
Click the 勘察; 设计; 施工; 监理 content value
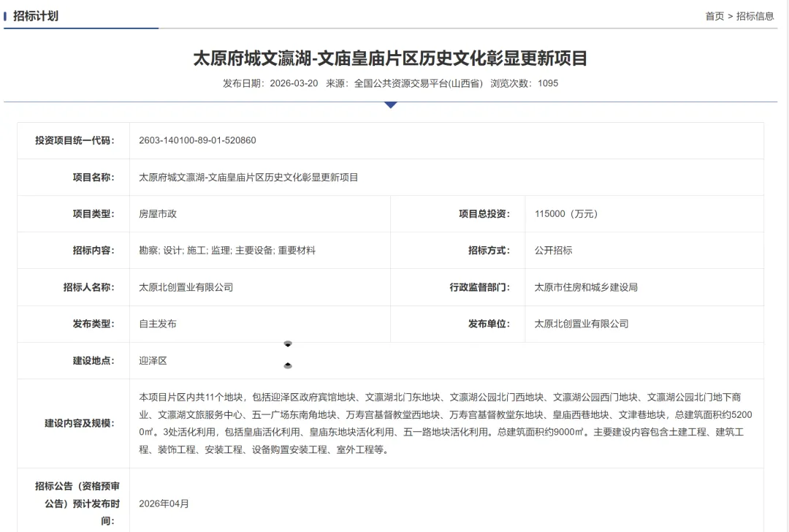(227, 251)
